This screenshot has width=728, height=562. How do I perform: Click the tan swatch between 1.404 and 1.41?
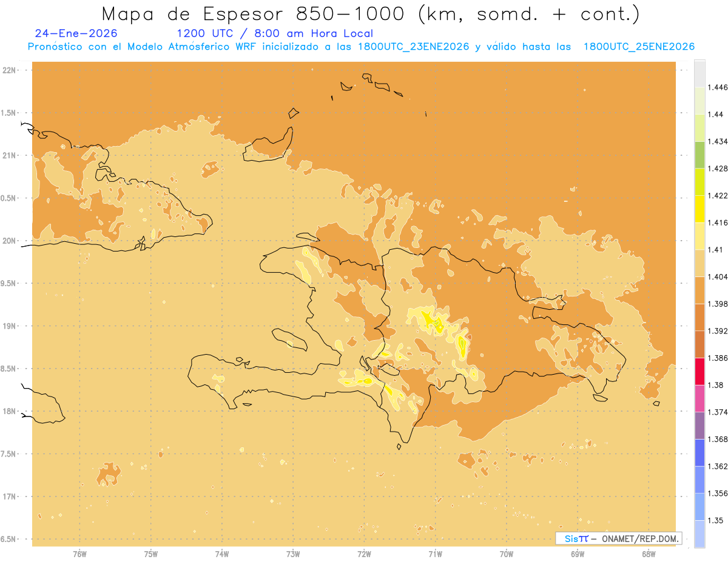tap(699, 263)
